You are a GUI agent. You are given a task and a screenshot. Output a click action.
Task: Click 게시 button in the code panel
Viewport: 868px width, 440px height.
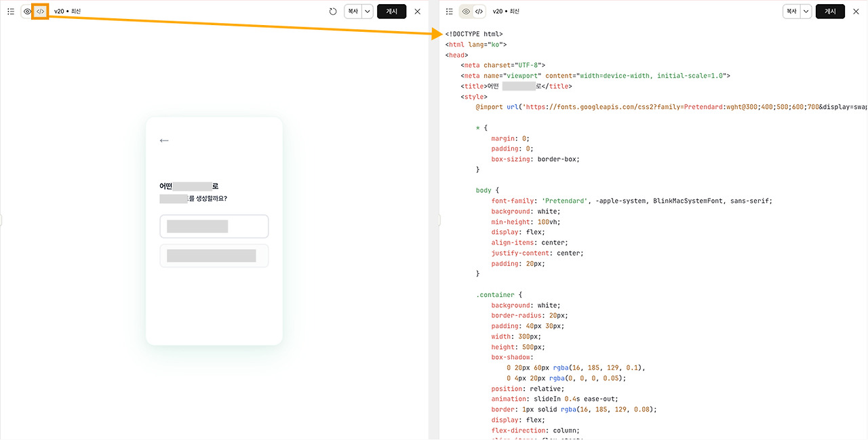(x=831, y=12)
